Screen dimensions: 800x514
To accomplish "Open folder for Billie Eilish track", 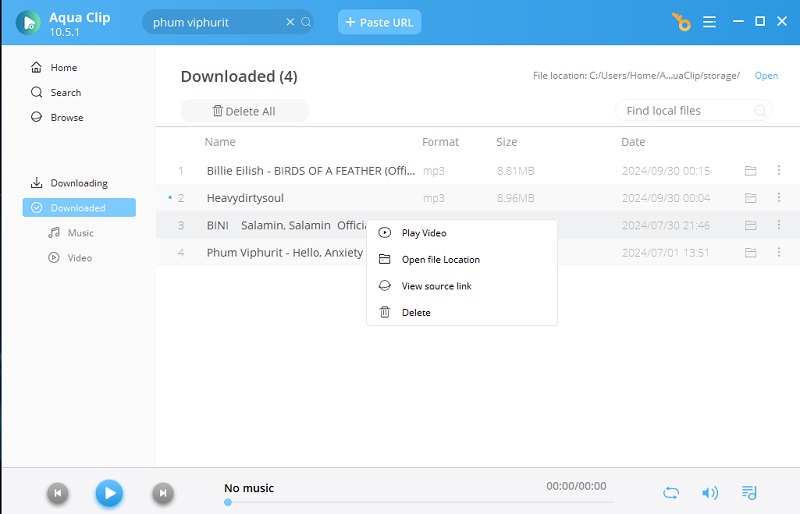I will click(750, 170).
